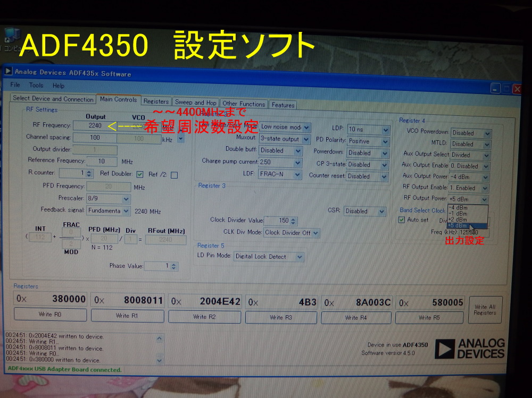Open the PD Polarity dropdown
This screenshot has width=532, height=398.
[x=385, y=142]
